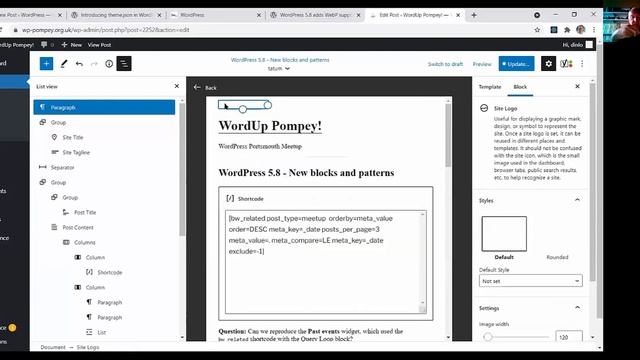Open browser extensions puzzle icon
This screenshot has width=640, height=360.
(567, 30)
